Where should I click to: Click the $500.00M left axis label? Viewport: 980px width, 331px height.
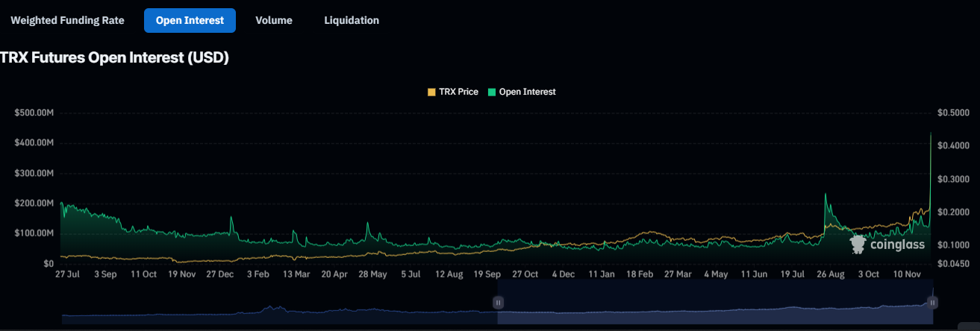pyautogui.click(x=34, y=113)
